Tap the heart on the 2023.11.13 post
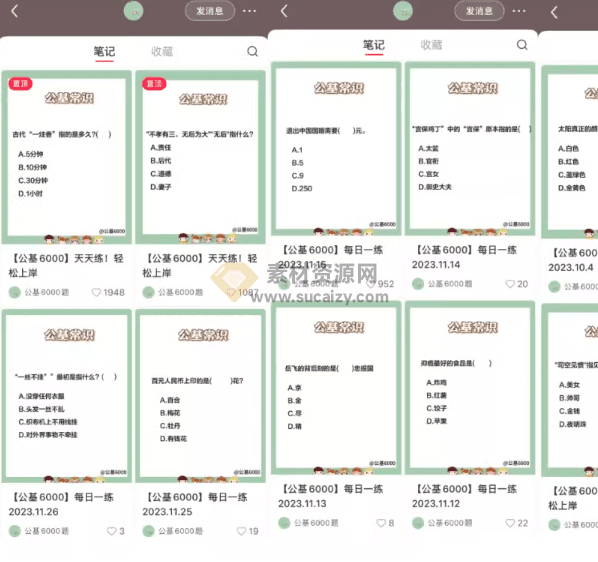The width and height of the screenshot is (598, 562). click(381, 523)
